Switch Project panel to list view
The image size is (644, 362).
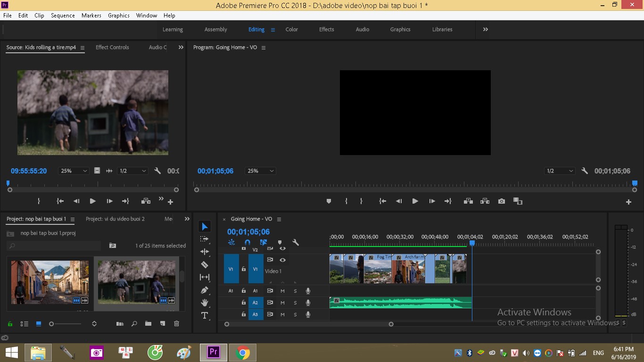tap(24, 324)
